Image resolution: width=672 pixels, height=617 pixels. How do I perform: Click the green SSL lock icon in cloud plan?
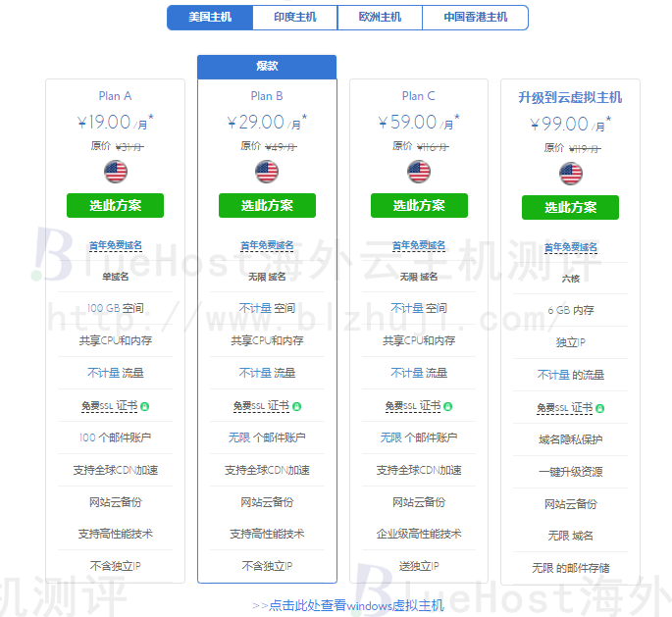[600, 408]
